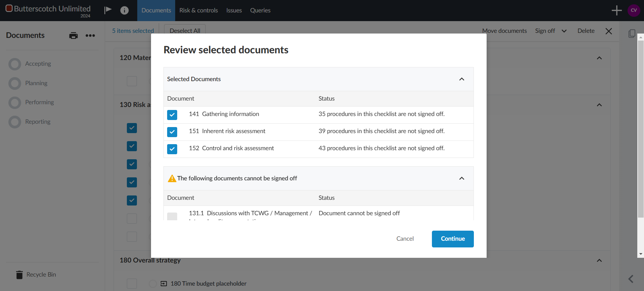Uncheck 151 Inherent risk assessment checkbox

pos(172,132)
